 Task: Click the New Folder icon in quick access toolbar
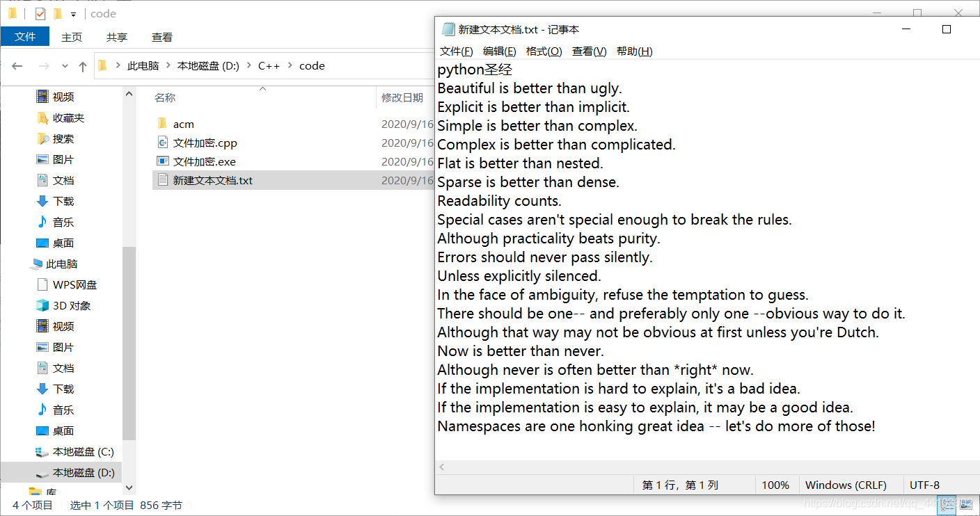click(58, 13)
